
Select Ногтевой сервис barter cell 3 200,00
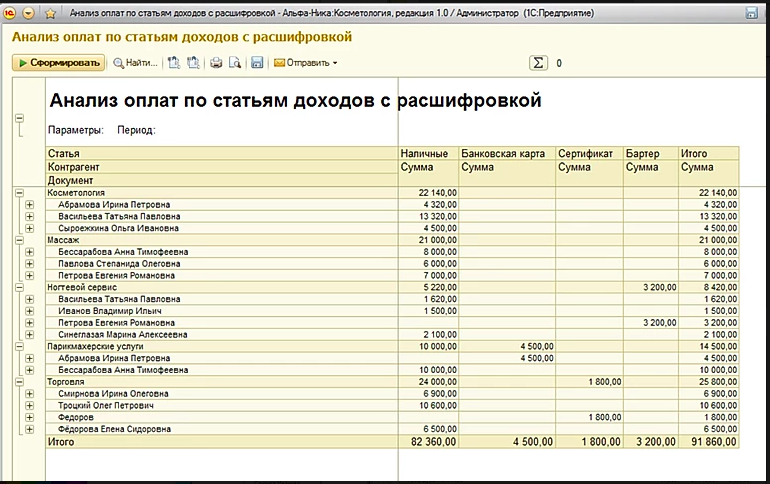pos(651,287)
